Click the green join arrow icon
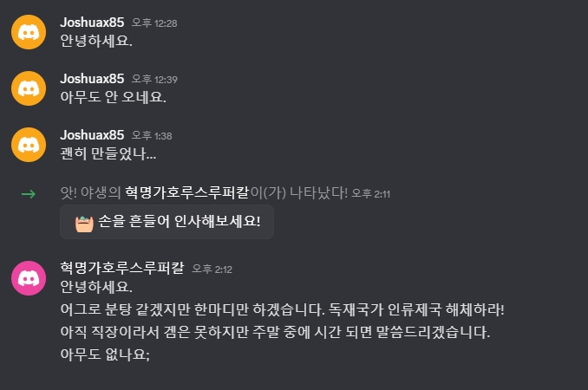This screenshot has height=390, width=588. tap(28, 193)
